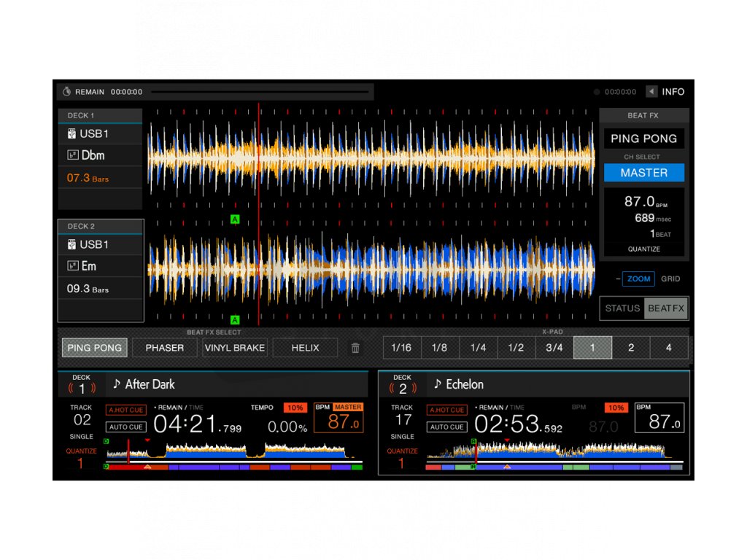The width and height of the screenshot is (747, 560).
Task: Click the green A hot cue marker under Deck 1 waveform
Action: [235, 219]
